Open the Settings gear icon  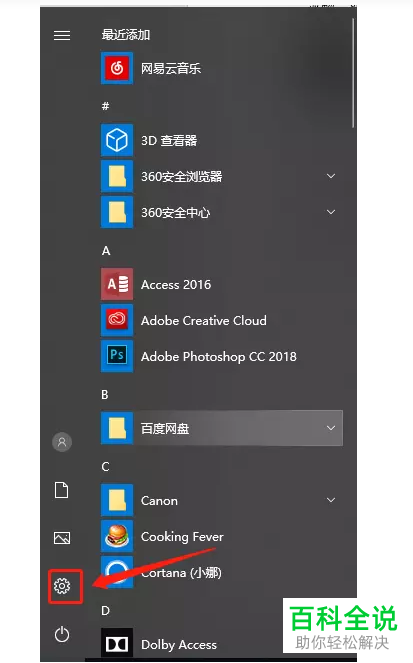pos(62,586)
